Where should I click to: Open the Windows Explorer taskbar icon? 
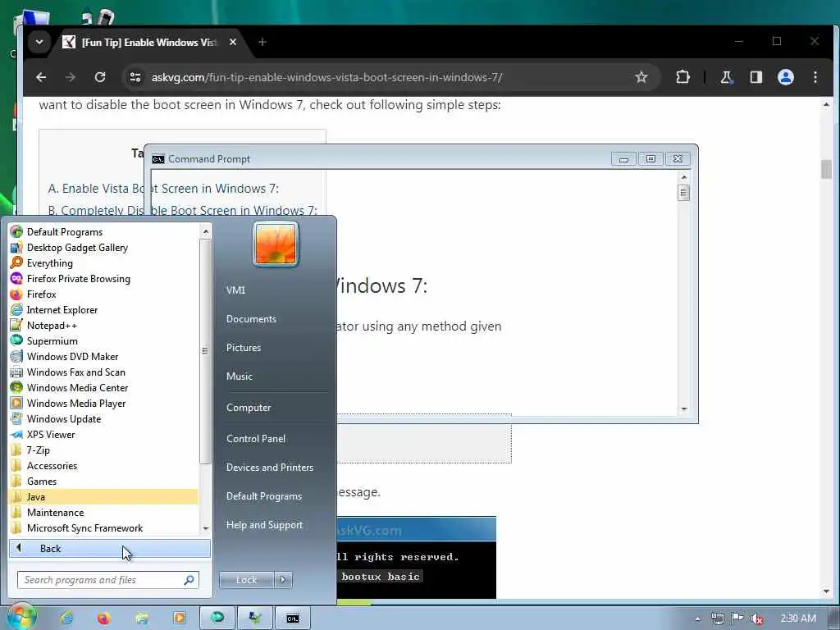tap(141, 619)
